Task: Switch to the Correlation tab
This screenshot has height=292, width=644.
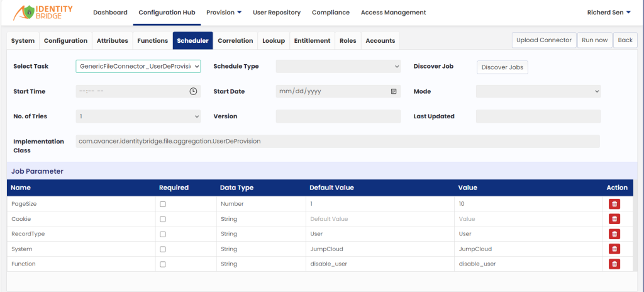Action: tap(235, 41)
